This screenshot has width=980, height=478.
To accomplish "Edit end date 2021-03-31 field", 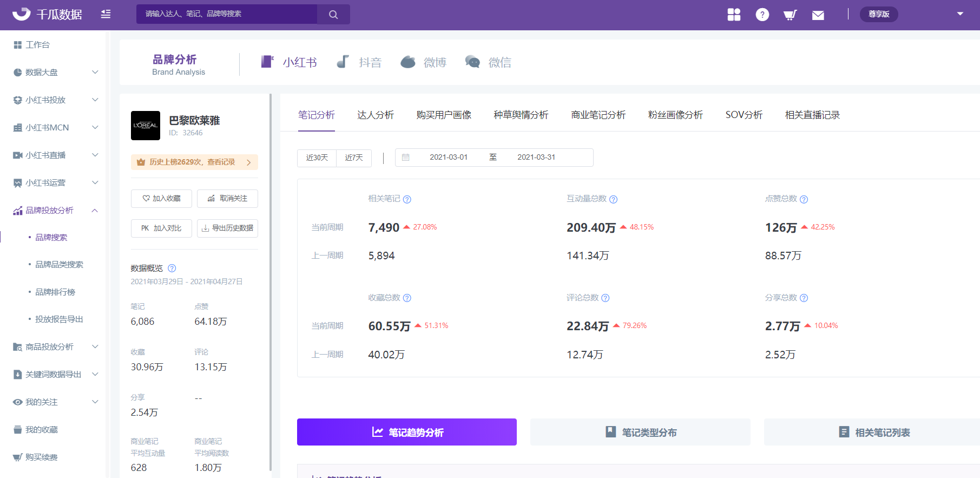I will [x=536, y=158].
